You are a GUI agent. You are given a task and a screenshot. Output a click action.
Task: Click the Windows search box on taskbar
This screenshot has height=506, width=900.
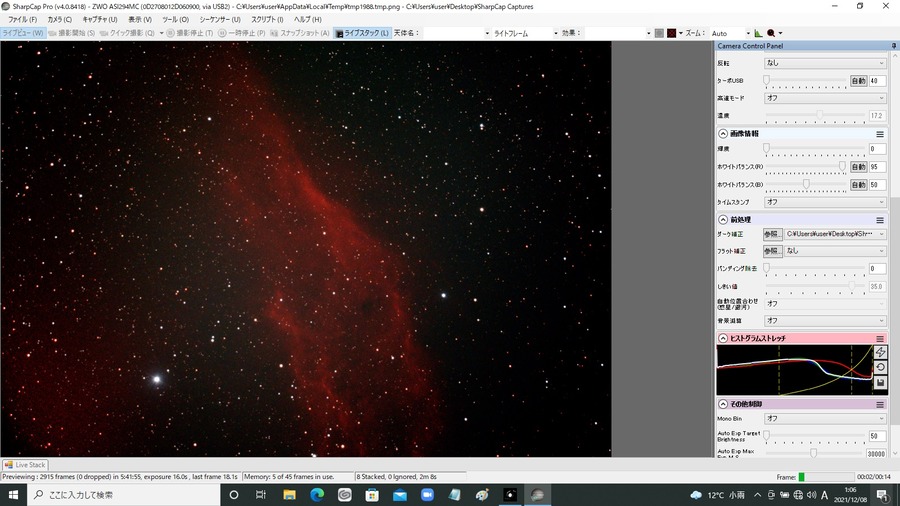124,495
